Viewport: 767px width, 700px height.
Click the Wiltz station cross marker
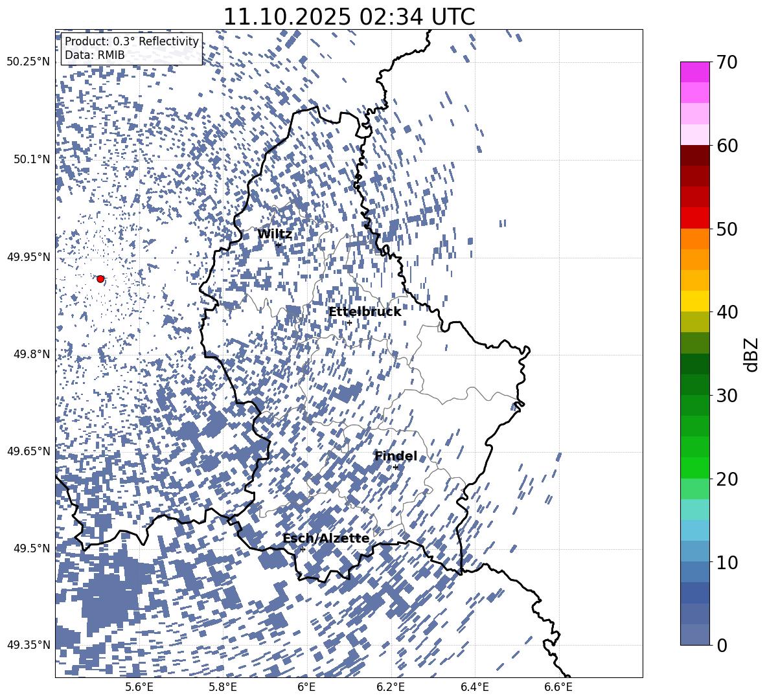(x=279, y=245)
